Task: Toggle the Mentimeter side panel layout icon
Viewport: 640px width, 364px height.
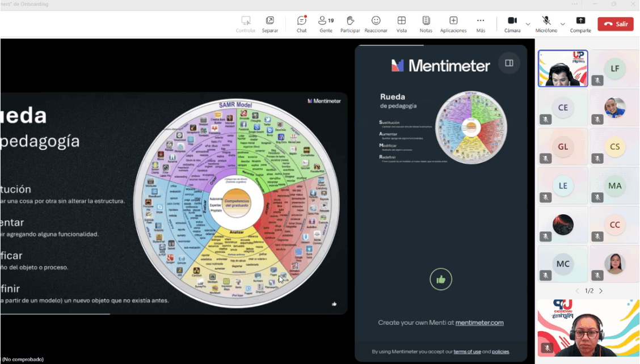Action: pos(509,63)
